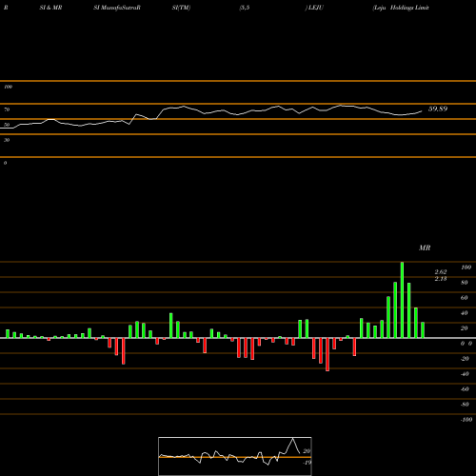
Task: Click the 'SI & MR' header text
Action: [50, 8]
